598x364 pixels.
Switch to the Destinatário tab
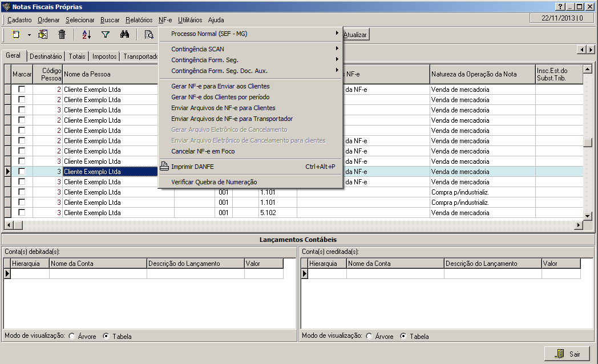point(46,56)
